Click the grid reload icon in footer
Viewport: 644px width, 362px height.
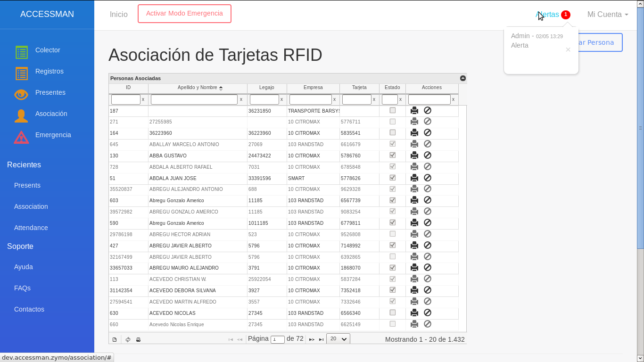pyautogui.click(x=128, y=339)
